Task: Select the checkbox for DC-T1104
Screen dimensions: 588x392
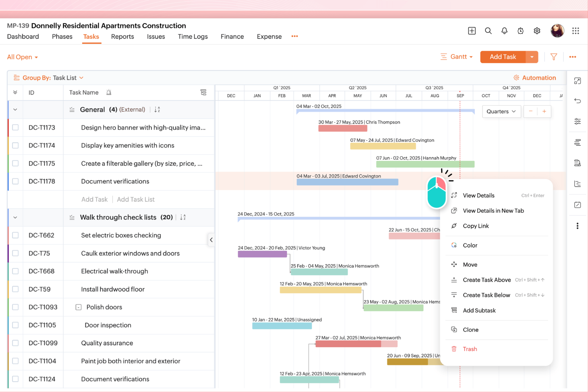Action: (x=15, y=361)
